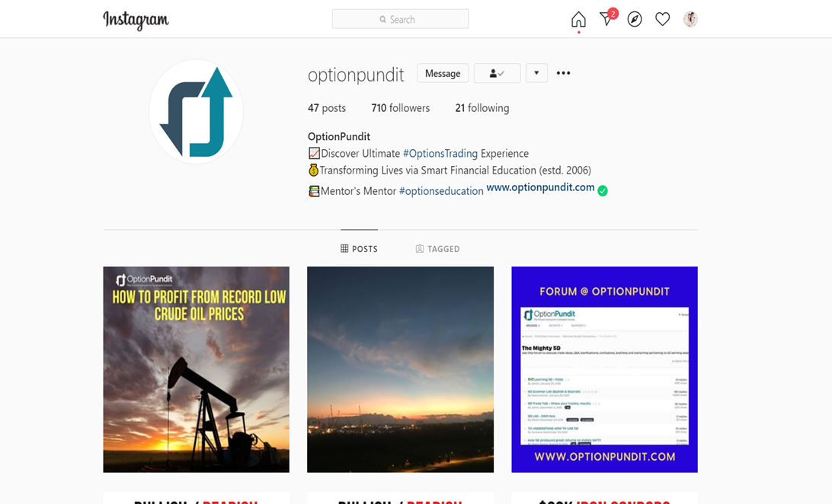Visit the www.optionpundit.com link
The image size is (832, 504).
tap(541, 187)
